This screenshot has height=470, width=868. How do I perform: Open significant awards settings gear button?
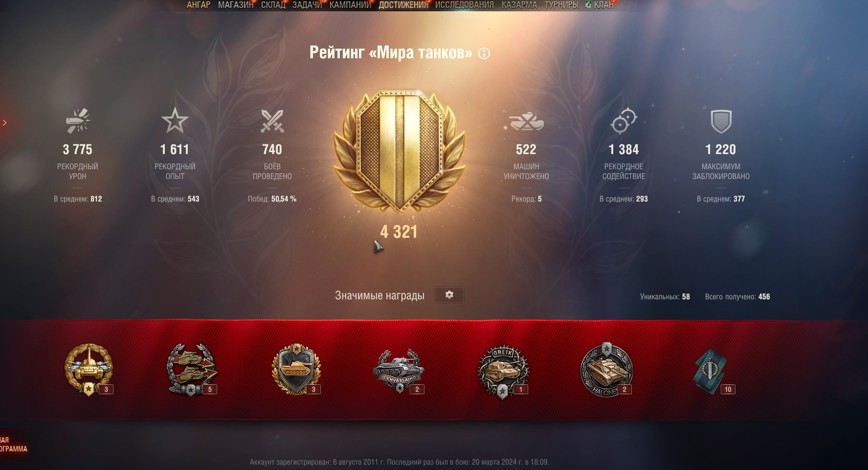pyautogui.click(x=449, y=295)
